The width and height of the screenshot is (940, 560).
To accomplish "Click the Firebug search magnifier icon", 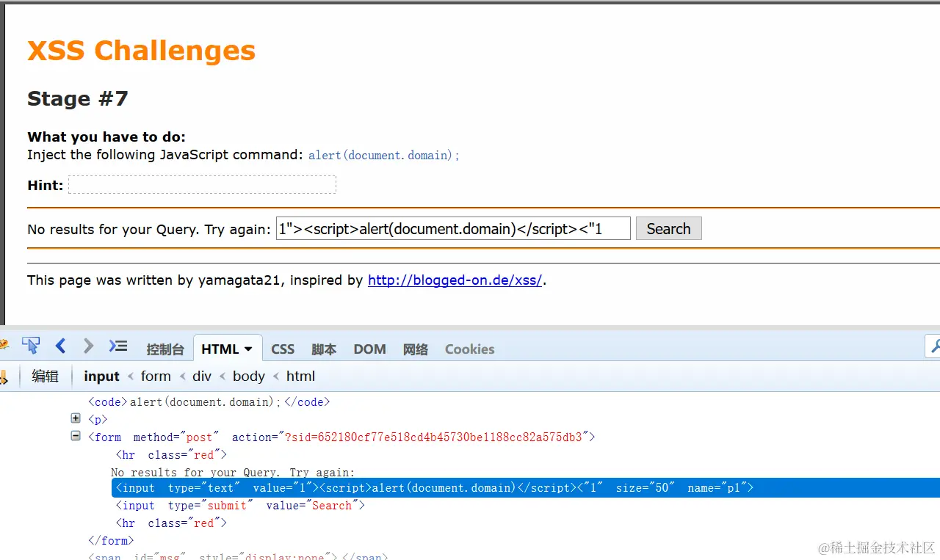I will 934,345.
